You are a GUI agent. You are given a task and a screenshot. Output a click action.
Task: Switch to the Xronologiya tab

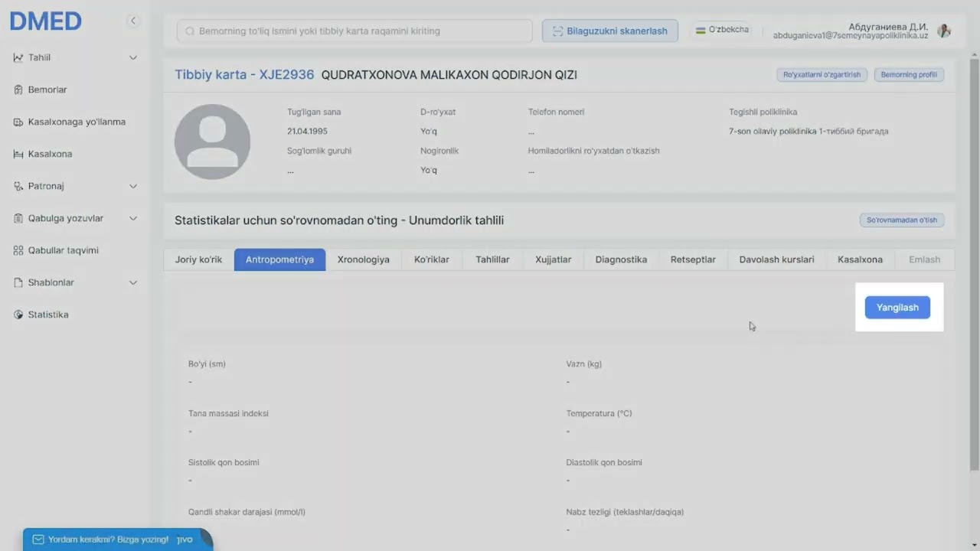(364, 259)
